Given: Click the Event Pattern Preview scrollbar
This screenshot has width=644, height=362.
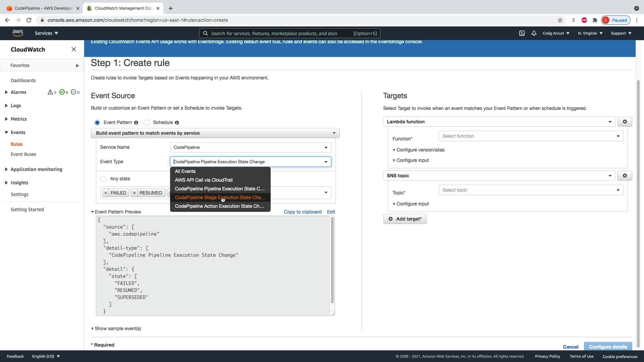Looking at the screenshot, I should click(332, 260).
